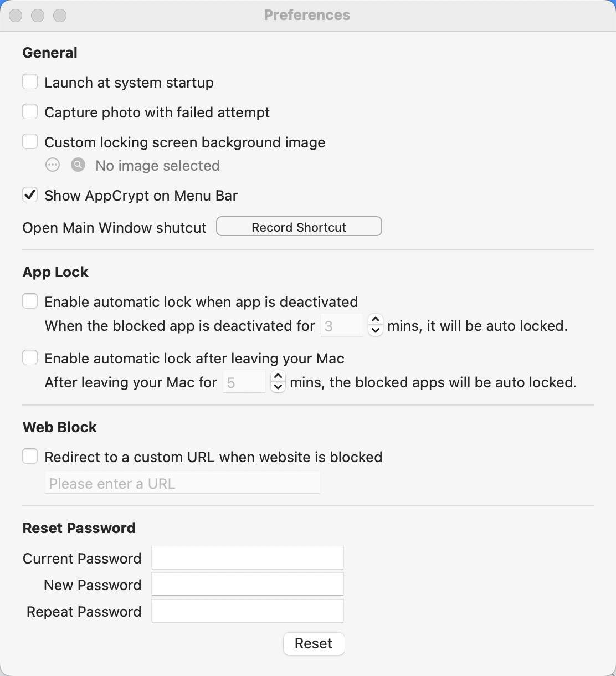Toggle Capture photo with failed attempt

pyautogui.click(x=30, y=112)
